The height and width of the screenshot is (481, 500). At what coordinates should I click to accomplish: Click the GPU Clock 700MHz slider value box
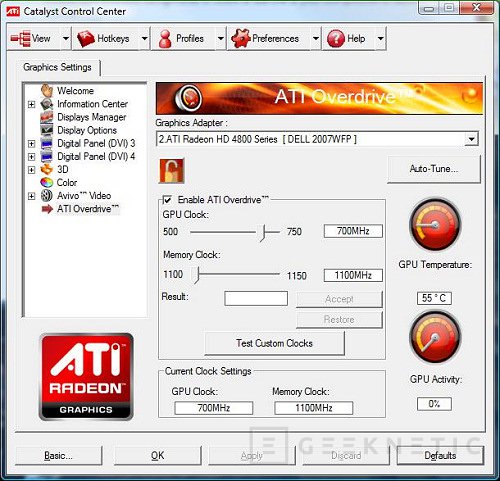click(x=353, y=231)
